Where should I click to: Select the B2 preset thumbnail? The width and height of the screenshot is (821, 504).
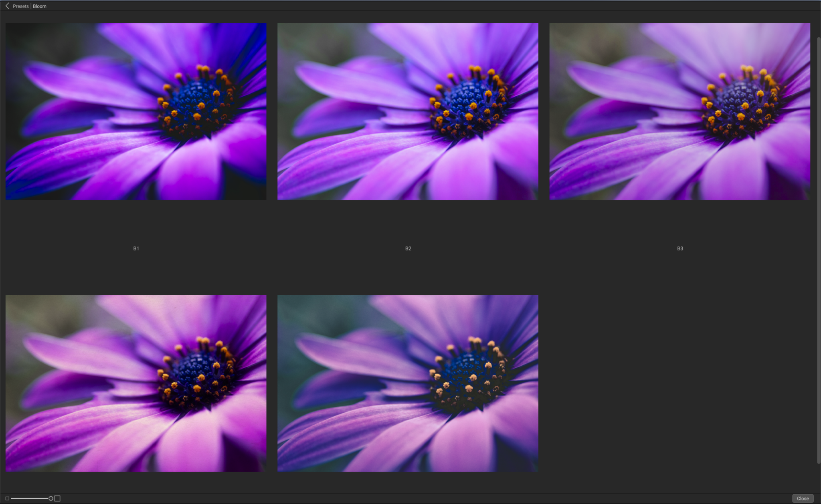[x=408, y=111]
